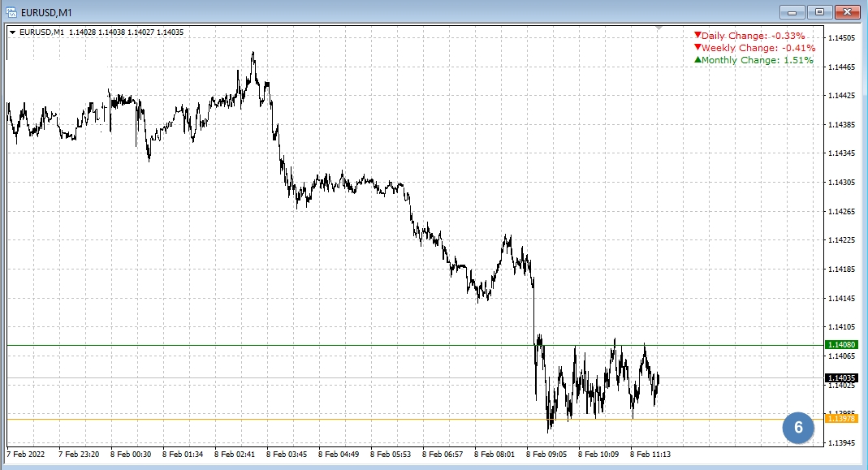Screen dimensions: 868x470
Task: Select the green 1.14080 price level tag
Action: 841,345
